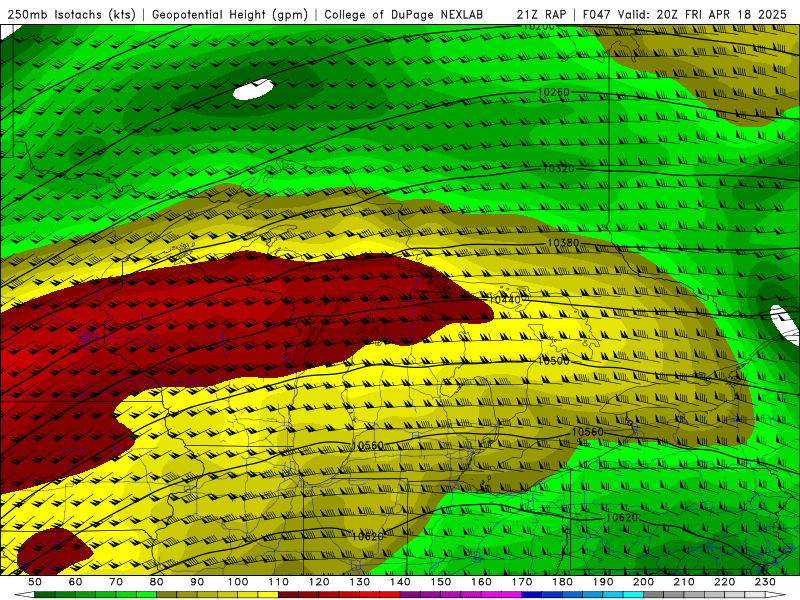The height and width of the screenshot is (600, 800).
Task: Click the 50 value on the color scale
Action: pyautogui.click(x=35, y=582)
